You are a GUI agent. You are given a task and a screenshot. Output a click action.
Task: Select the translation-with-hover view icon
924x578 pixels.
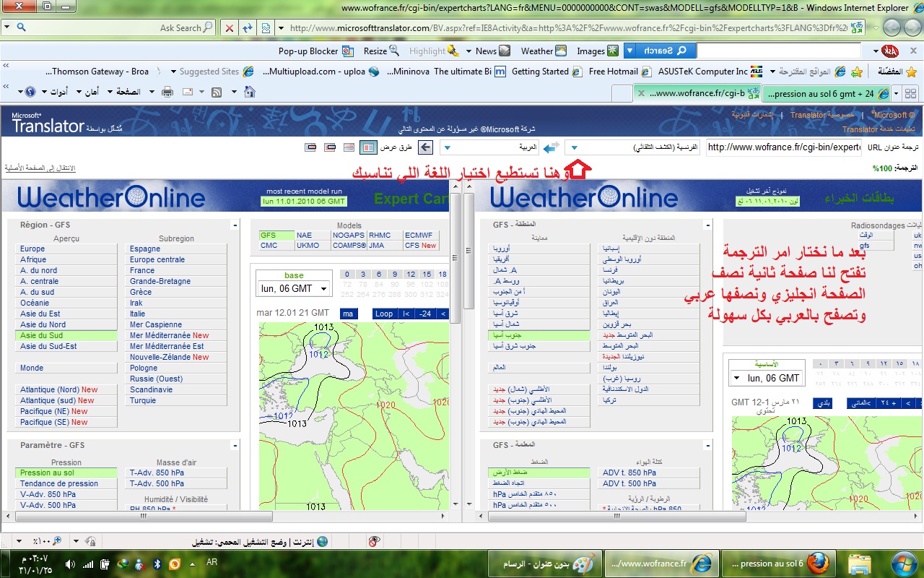point(311,147)
